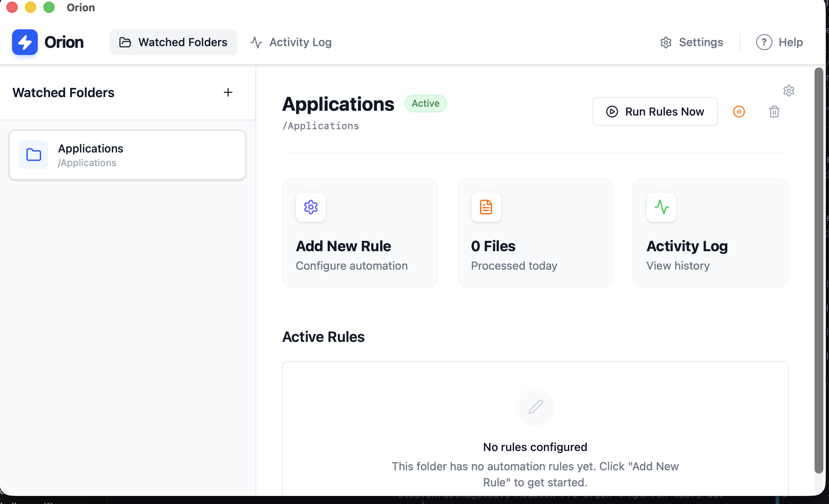Click the Help question mark icon
The image size is (829, 504).
(763, 42)
